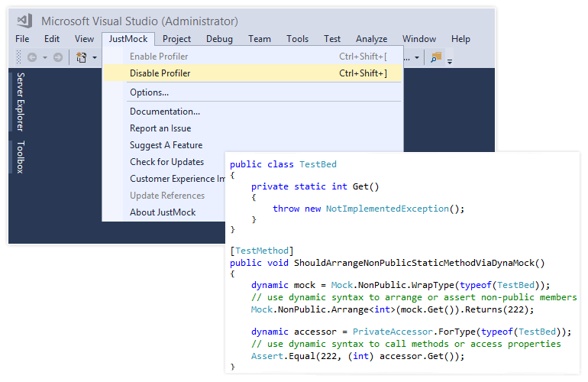The width and height of the screenshot is (588, 382).
Task: Open the Toolbox side tab
Action: pos(21,157)
